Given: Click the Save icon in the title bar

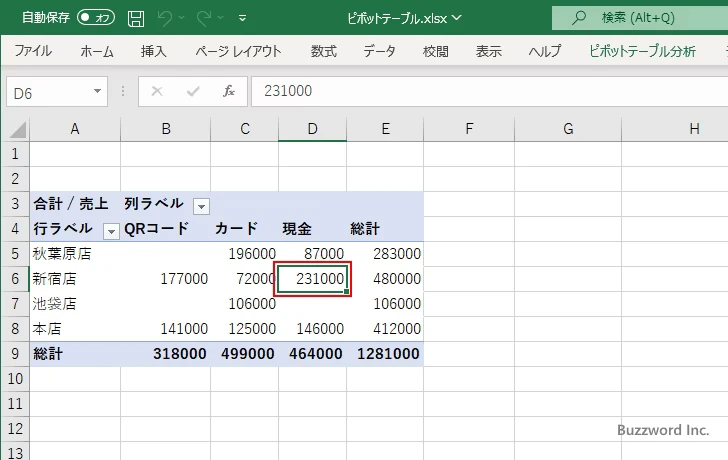Looking at the screenshot, I should [x=136, y=18].
